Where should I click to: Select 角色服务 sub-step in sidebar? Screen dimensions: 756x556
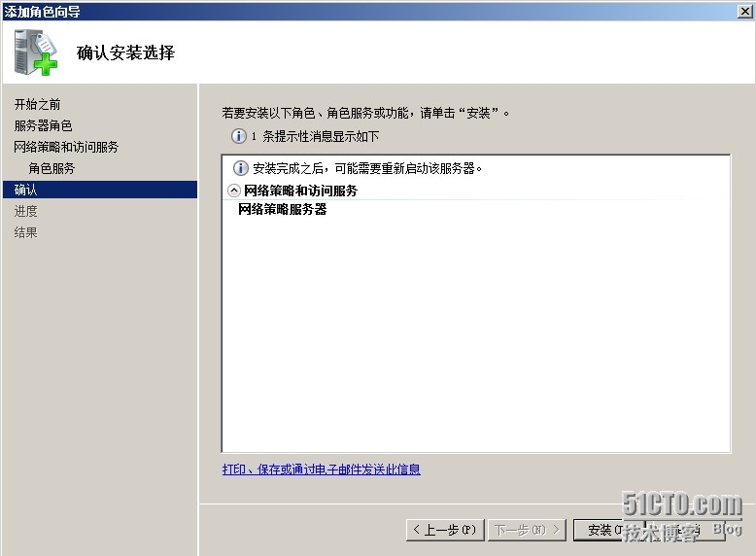[52, 168]
